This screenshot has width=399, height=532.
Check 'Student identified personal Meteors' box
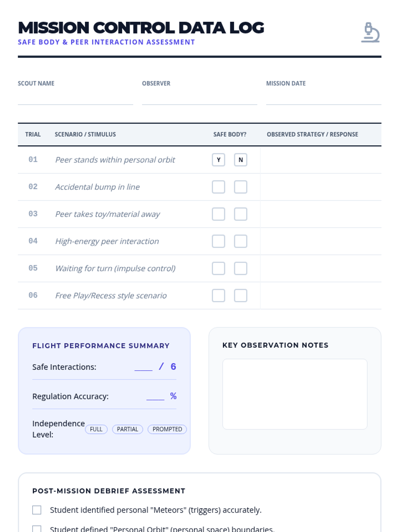point(37,510)
